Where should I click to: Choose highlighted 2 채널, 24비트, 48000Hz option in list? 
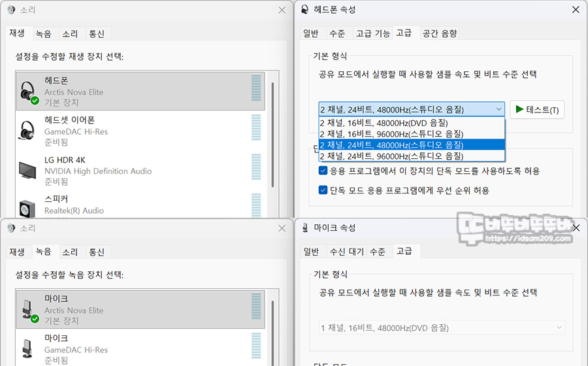coord(412,144)
